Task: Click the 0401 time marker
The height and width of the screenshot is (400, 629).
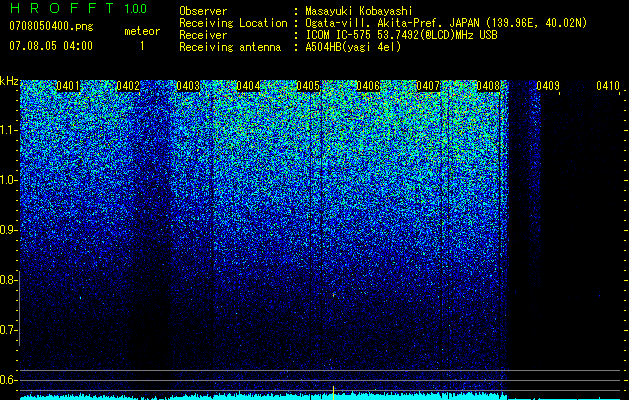Action: pyautogui.click(x=68, y=86)
